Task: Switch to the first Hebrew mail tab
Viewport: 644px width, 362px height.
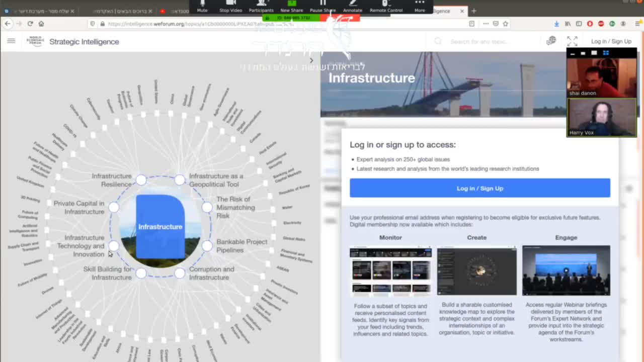Action: pos(39,11)
